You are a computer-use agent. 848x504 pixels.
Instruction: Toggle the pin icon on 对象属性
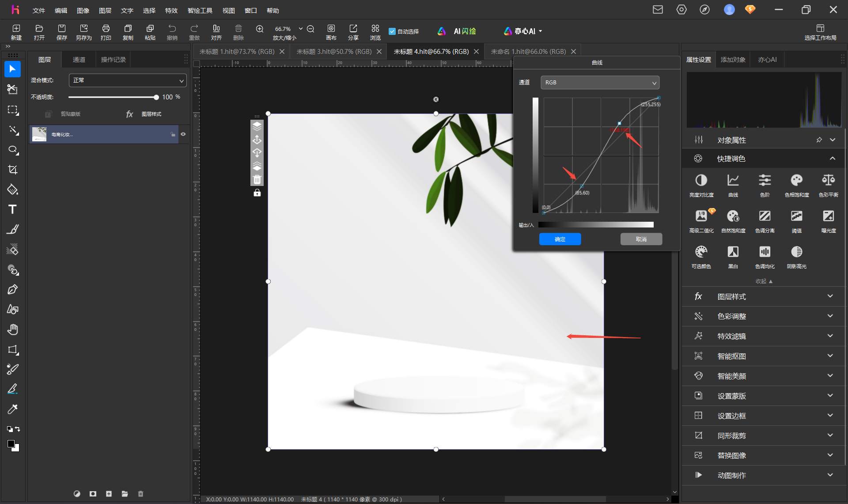(x=819, y=140)
